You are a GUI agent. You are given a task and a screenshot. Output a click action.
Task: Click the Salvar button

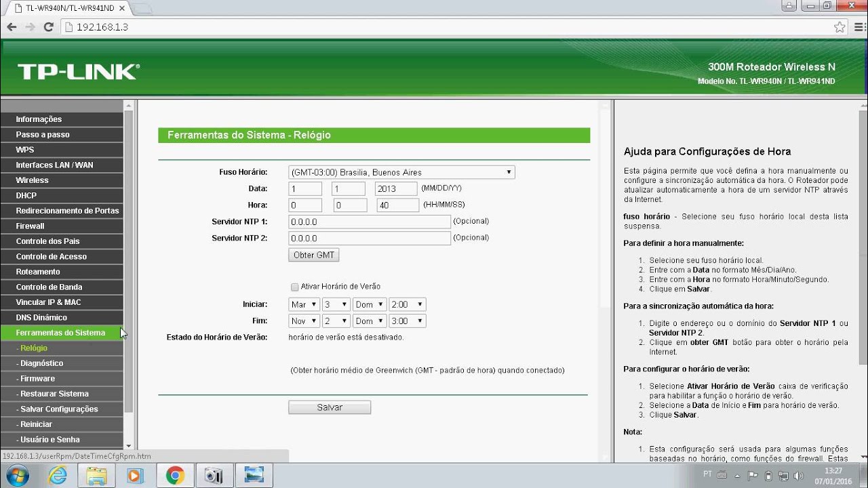click(x=330, y=407)
